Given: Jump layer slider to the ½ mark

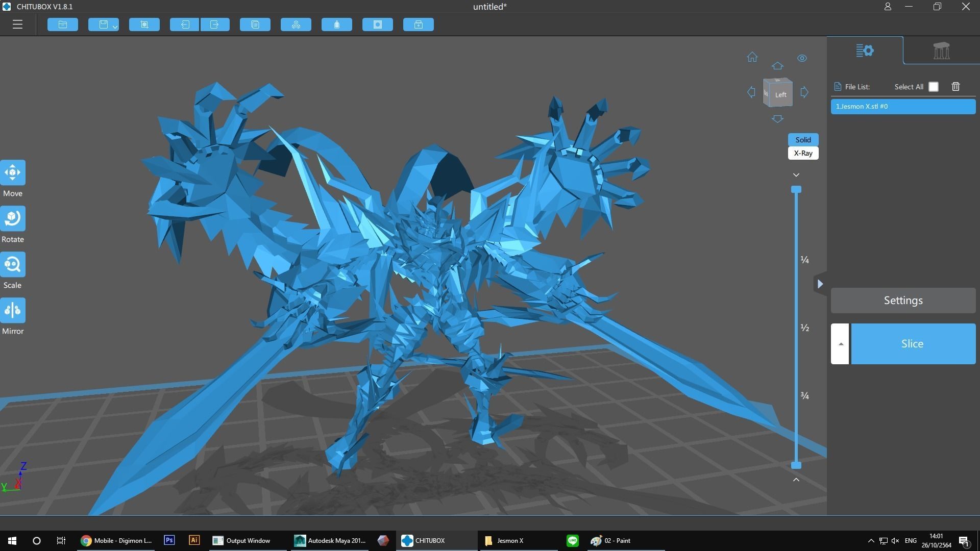Looking at the screenshot, I should tap(804, 328).
